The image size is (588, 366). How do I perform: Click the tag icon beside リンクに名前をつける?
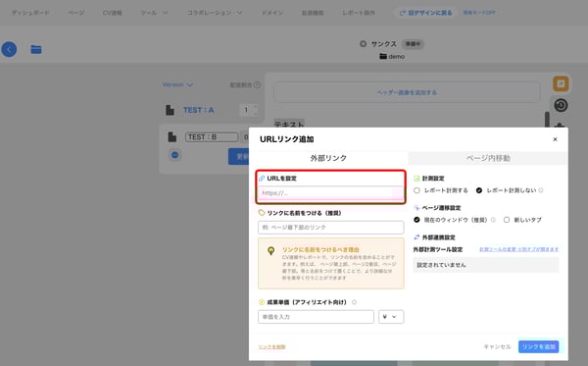[262, 213]
